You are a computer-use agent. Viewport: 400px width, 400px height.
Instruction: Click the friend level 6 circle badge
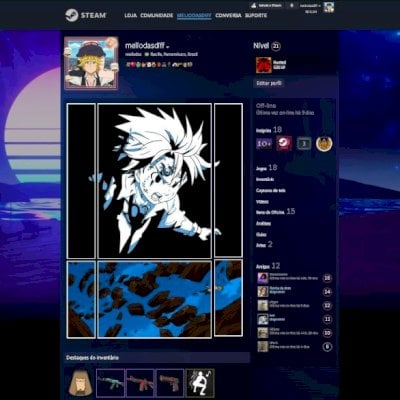click(x=327, y=347)
